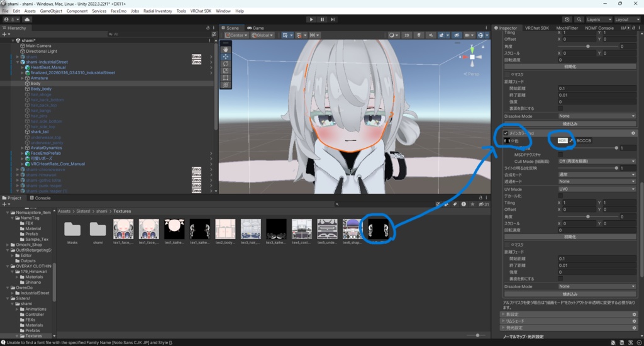Select the Transform tool in Scene toolbar
Image resolution: width=644 pixels, height=346 pixels.
[x=226, y=85]
